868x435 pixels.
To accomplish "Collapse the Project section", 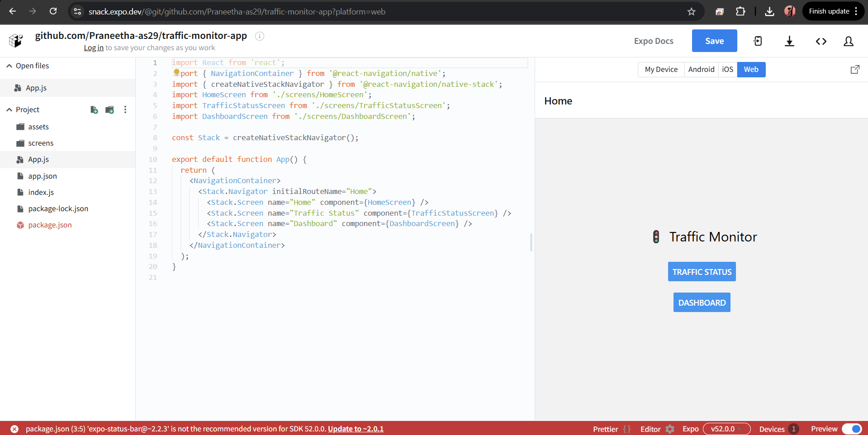I will pyautogui.click(x=9, y=110).
